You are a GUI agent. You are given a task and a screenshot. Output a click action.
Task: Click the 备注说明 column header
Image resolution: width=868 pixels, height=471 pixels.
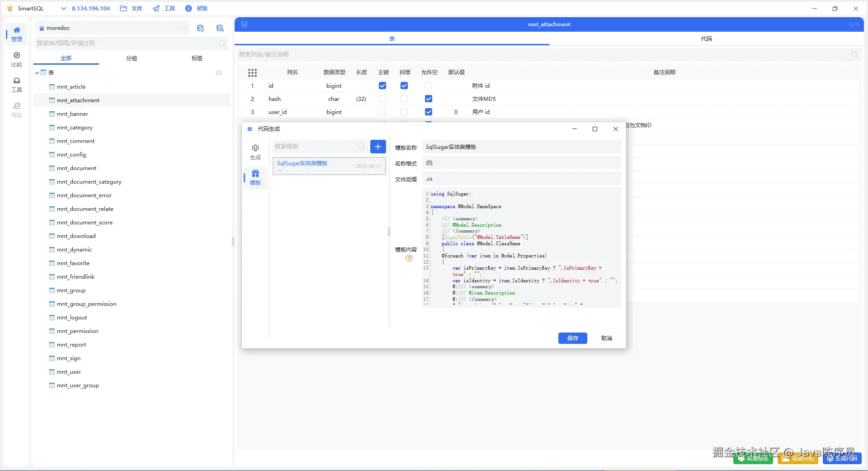664,72
